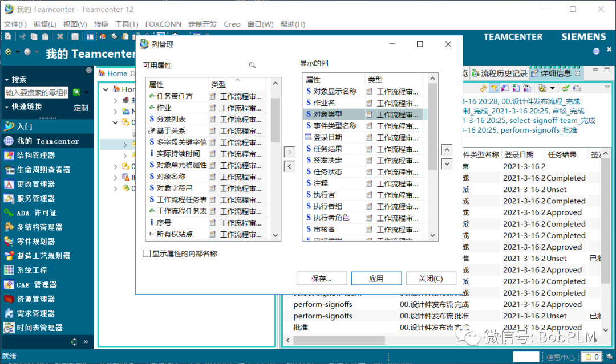Switch to the 流程历史记录 tab
The image size is (616, 364).
[x=499, y=73]
